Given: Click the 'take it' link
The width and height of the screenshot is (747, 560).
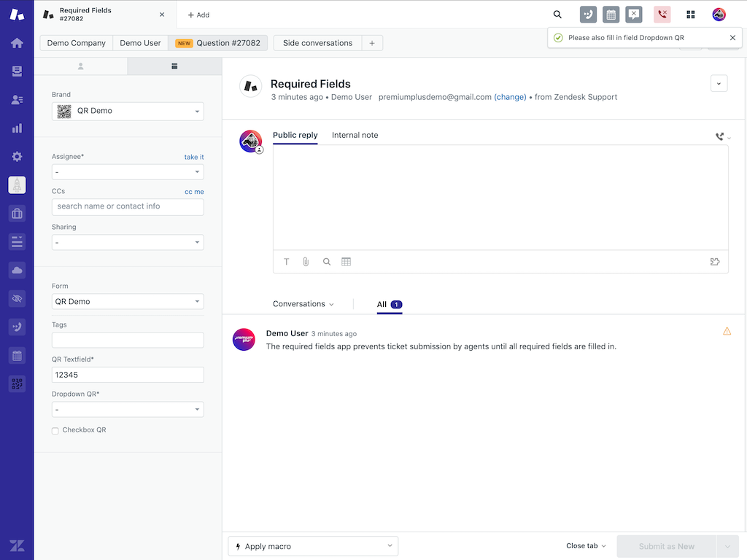Looking at the screenshot, I should 194,157.
